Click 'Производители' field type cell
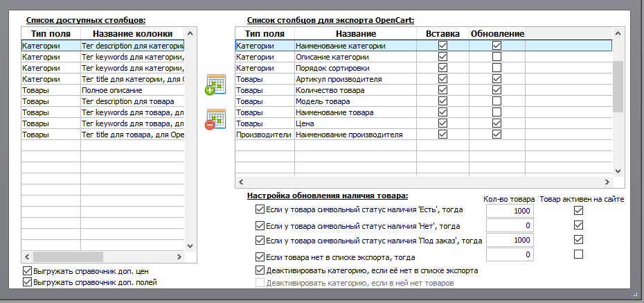Screen dimensions: 644x303 coord(265,135)
